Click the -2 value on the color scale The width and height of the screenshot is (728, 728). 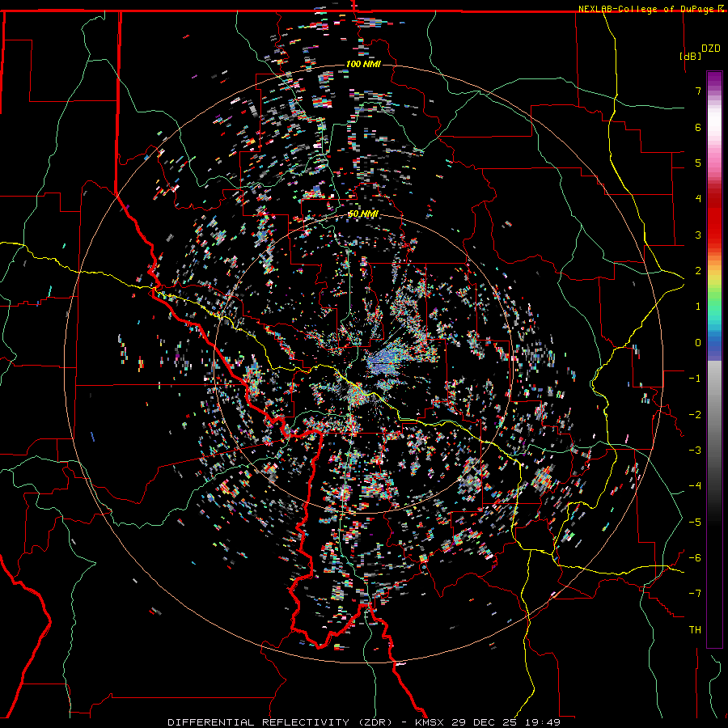click(695, 415)
